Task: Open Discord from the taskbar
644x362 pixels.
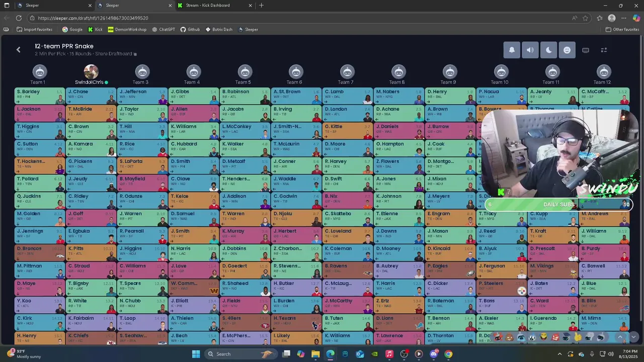Action: [x=434, y=354]
